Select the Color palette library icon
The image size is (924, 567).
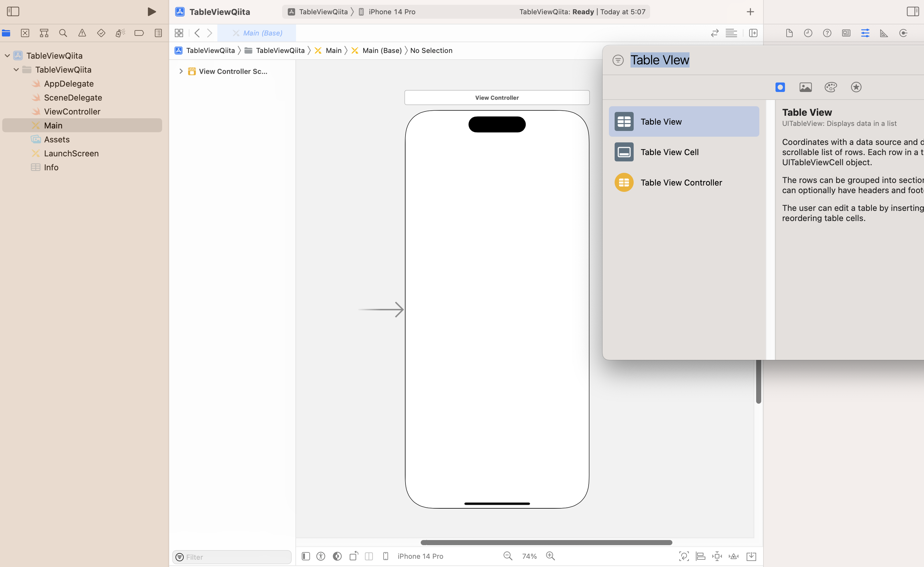831,87
